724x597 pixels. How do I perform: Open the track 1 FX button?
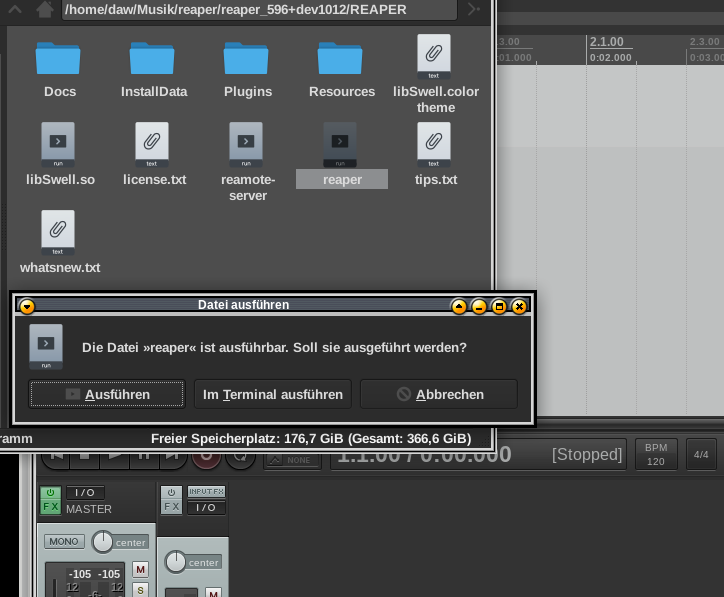click(171, 507)
